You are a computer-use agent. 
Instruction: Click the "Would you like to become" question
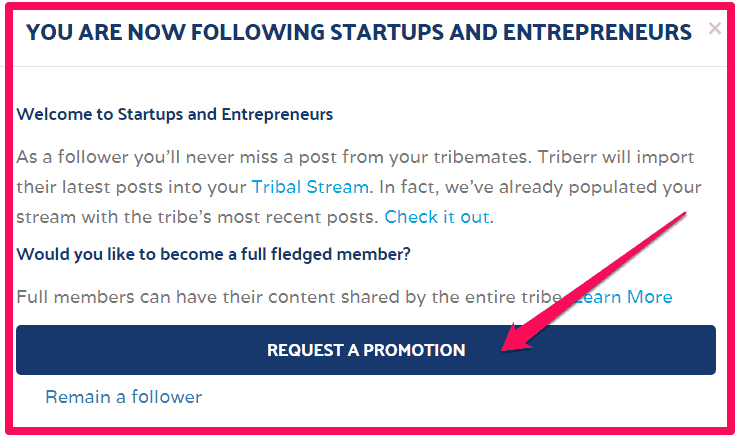point(213,254)
